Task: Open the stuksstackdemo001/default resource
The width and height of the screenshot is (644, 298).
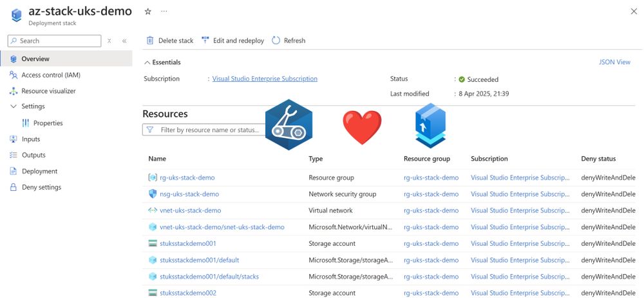Action: pos(199,260)
